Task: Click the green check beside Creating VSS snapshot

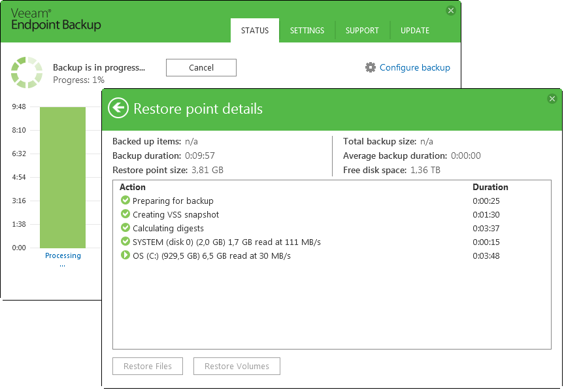Action: [125, 214]
